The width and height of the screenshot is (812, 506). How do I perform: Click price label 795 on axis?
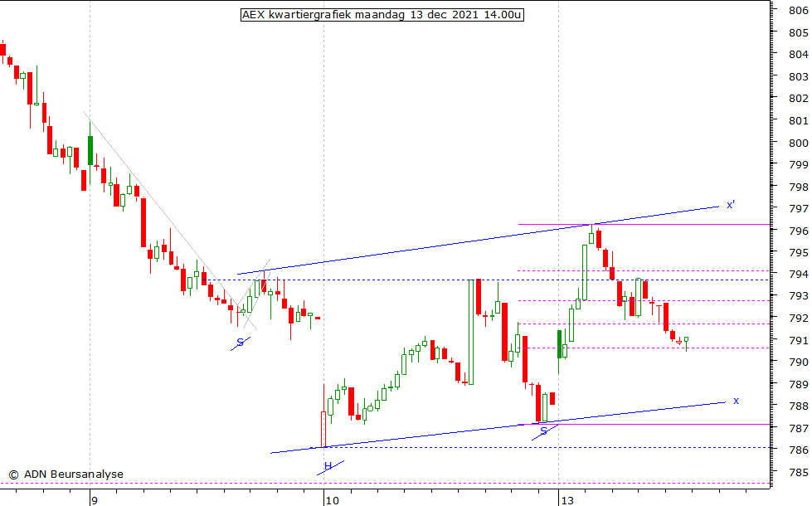coord(798,253)
